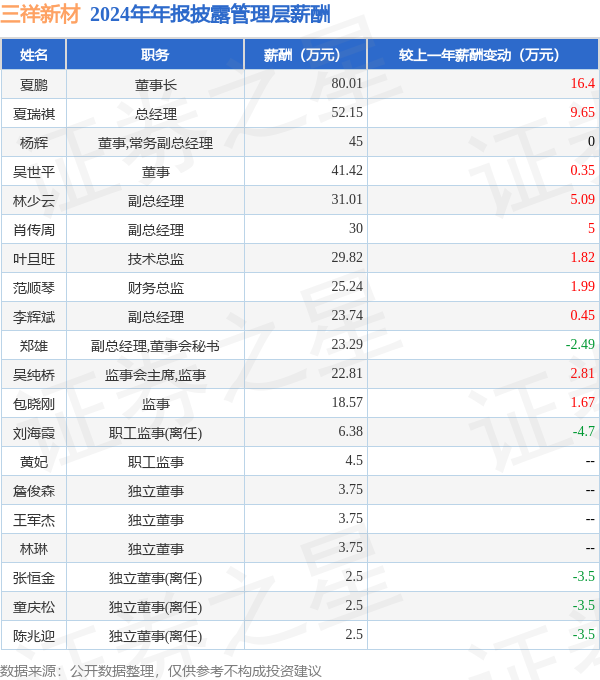Select the name 范顺琴
This screenshot has height=680, width=600.
click(34, 288)
